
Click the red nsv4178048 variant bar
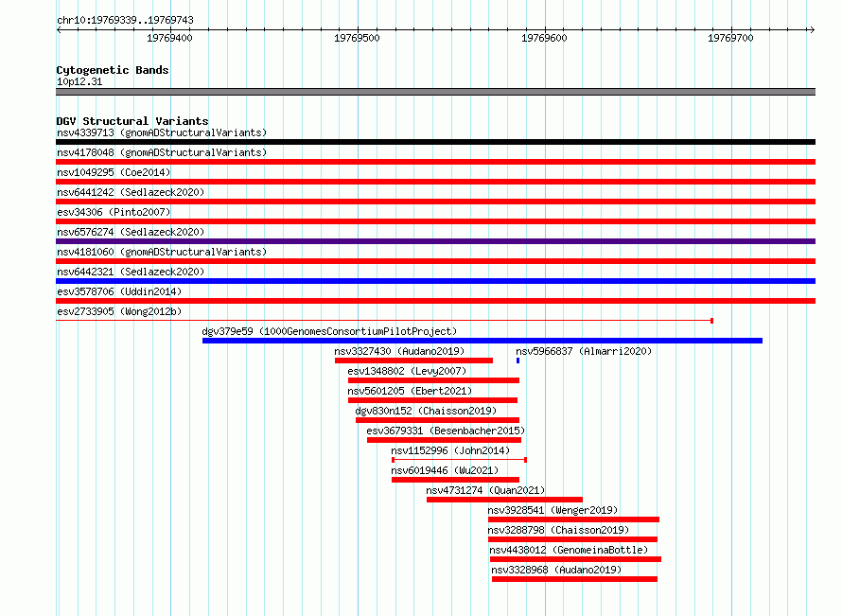coord(435,162)
